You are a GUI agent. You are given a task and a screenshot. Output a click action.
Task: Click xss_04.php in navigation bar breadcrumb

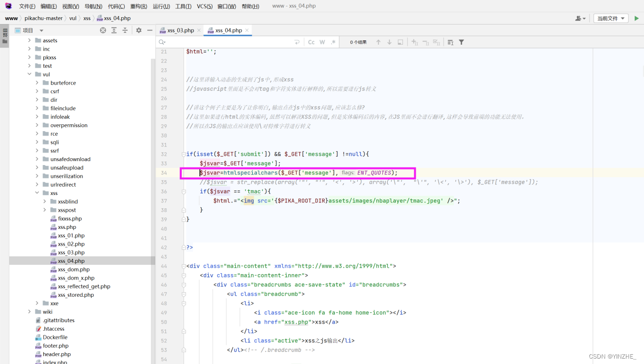pos(113,18)
